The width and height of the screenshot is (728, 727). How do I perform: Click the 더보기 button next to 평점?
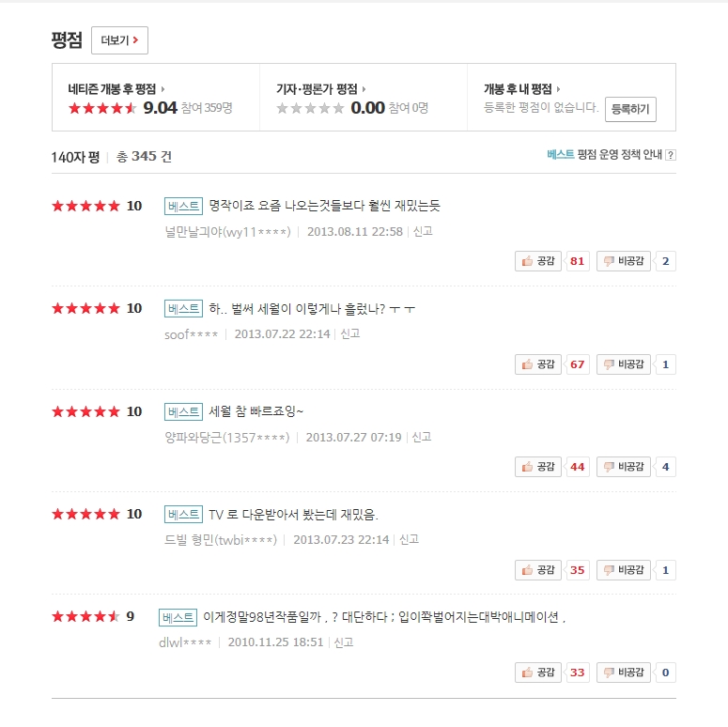[x=119, y=40]
